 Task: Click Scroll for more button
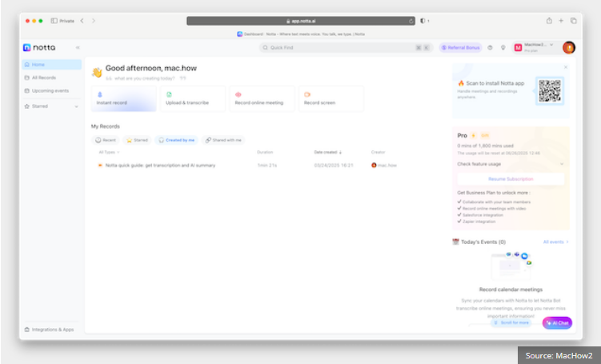511,323
